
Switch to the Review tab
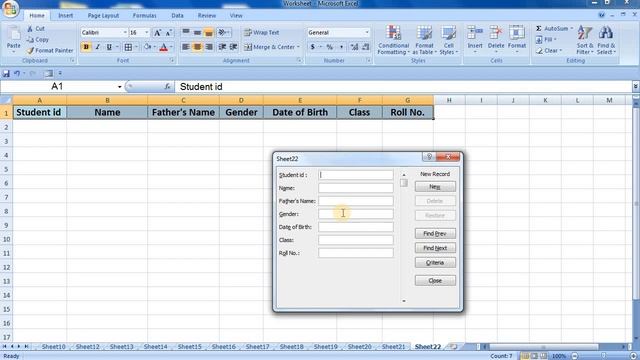(x=207, y=16)
